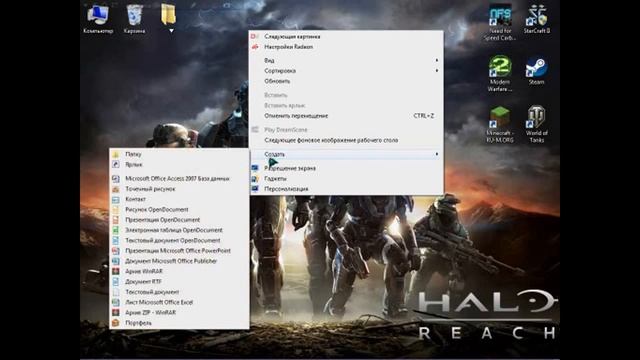
Task: Select Следующее фоновое изображение рабочего стола
Action: [346, 140]
